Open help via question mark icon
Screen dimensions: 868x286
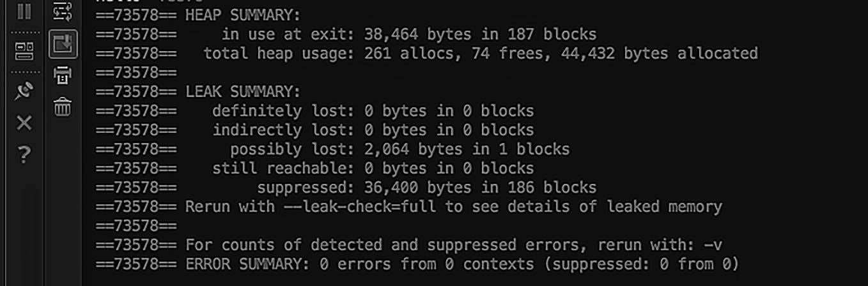pos(24,154)
